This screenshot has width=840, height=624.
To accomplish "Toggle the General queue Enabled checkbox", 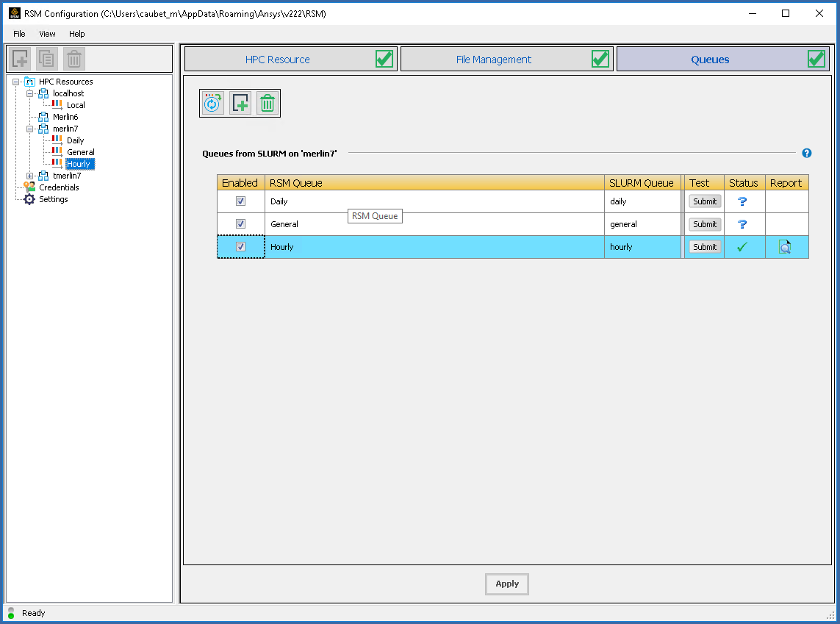I will pyautogui.click(x=240, y=224).
